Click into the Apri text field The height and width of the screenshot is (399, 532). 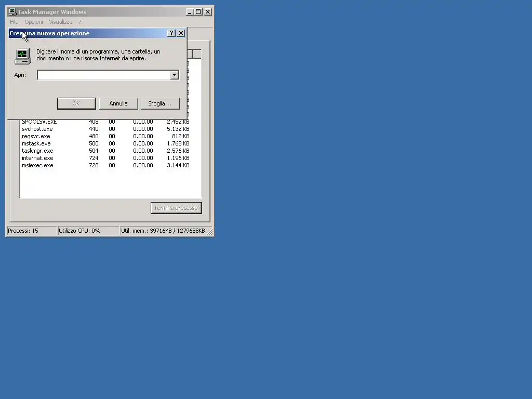click(x=103, y=75)
